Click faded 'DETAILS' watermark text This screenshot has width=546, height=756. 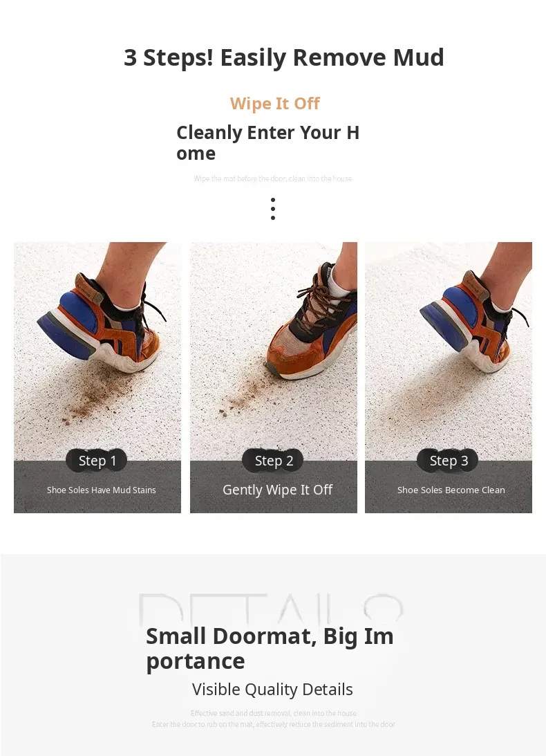point(271,609)
